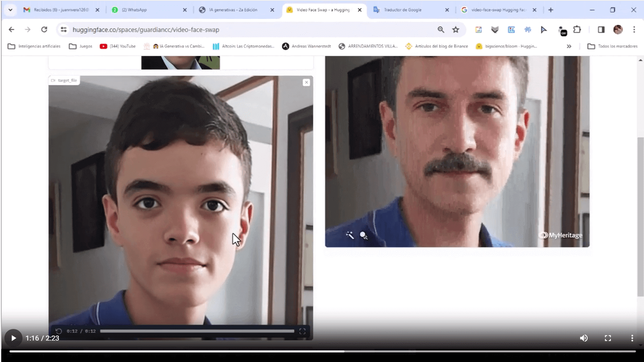Go back to the previous page

[x=12, y=30]
